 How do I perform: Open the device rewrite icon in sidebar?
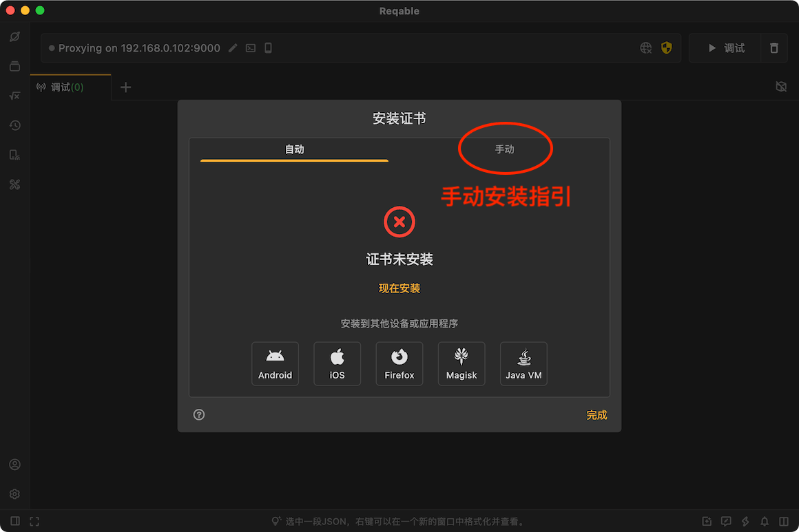click(14, 155)
